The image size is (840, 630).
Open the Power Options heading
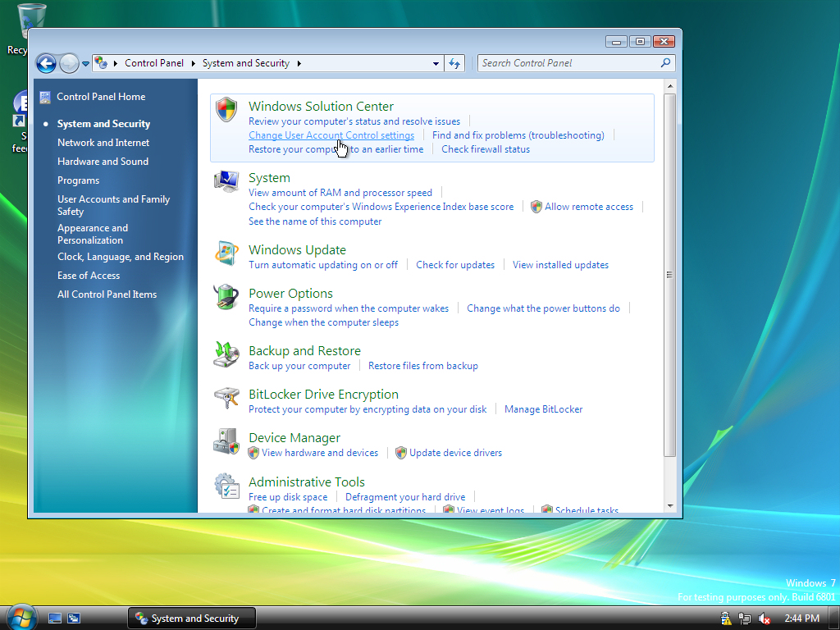(x=290, y=293)
